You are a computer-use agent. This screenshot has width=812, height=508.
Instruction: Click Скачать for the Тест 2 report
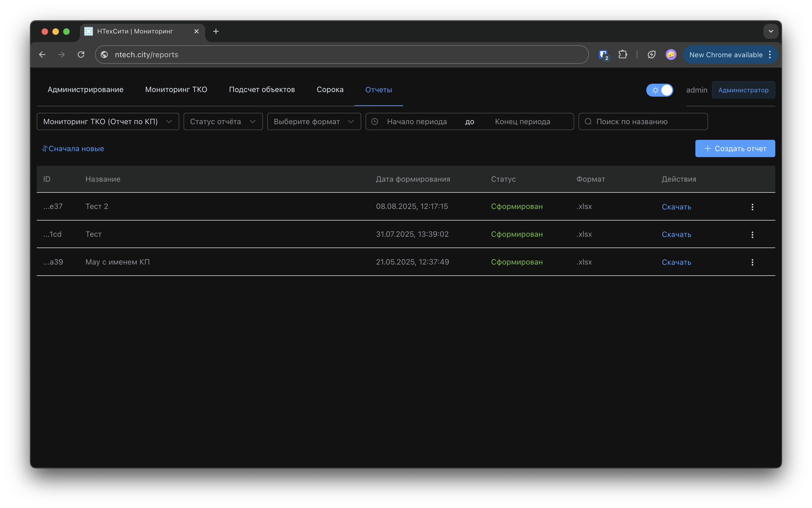pyautogui.click(x=676, y=207)
